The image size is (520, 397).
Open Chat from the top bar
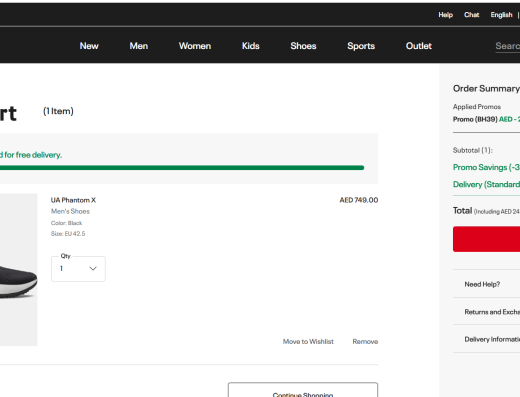(x=471, y=15)
